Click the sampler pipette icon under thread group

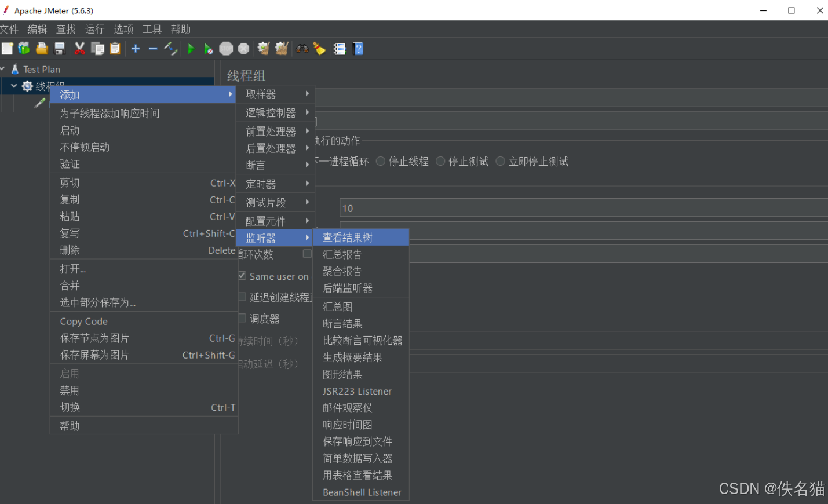[40, 103]
